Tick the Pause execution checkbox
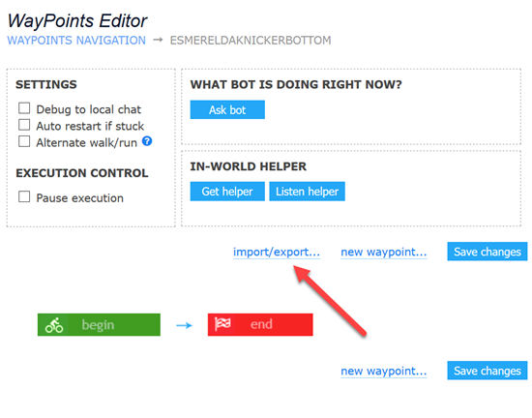Image resolution: width=532 pixels, height=418 pixels. coord(24,196)
